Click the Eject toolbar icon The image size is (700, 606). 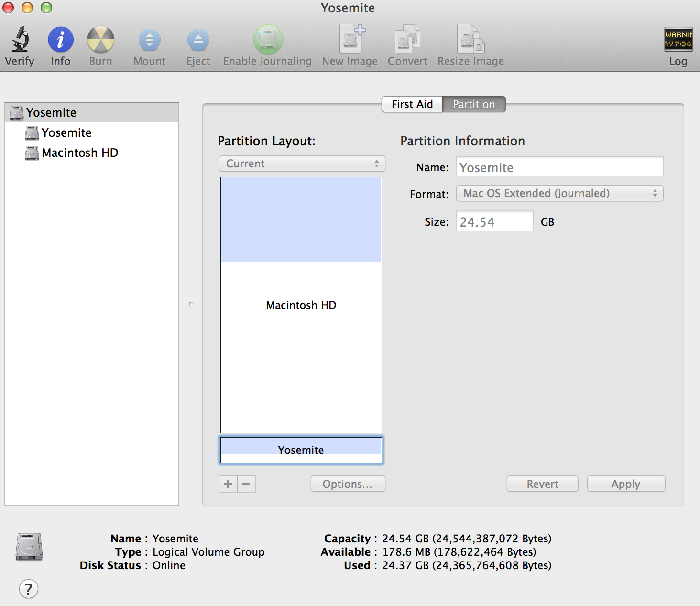point(198,40)
